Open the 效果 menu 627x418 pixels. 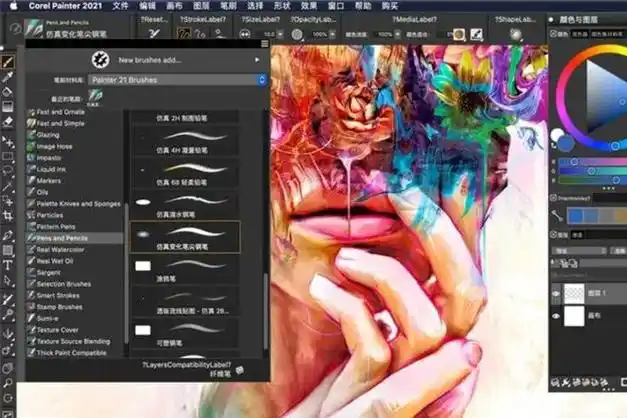pyautogui.click(x=309, y=5)
